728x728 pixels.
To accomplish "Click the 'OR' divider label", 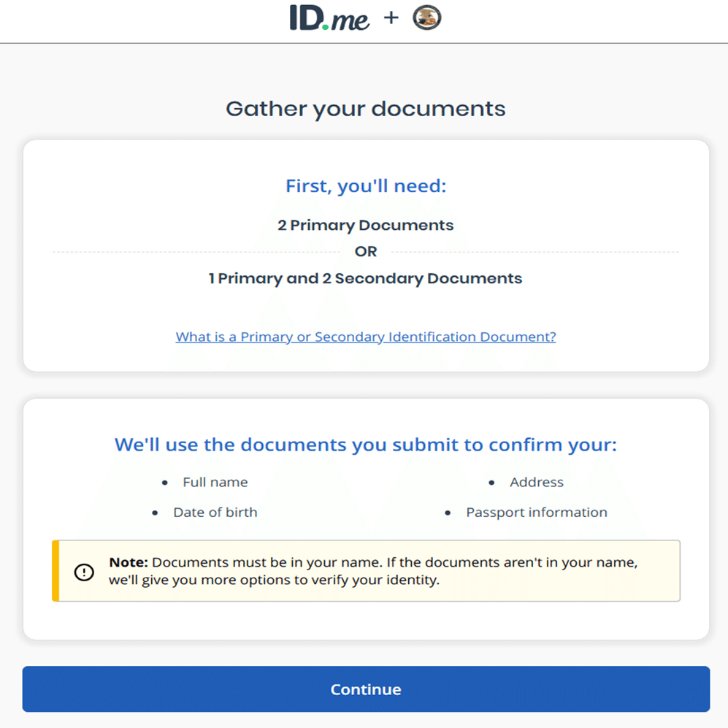I will (365, 252).
